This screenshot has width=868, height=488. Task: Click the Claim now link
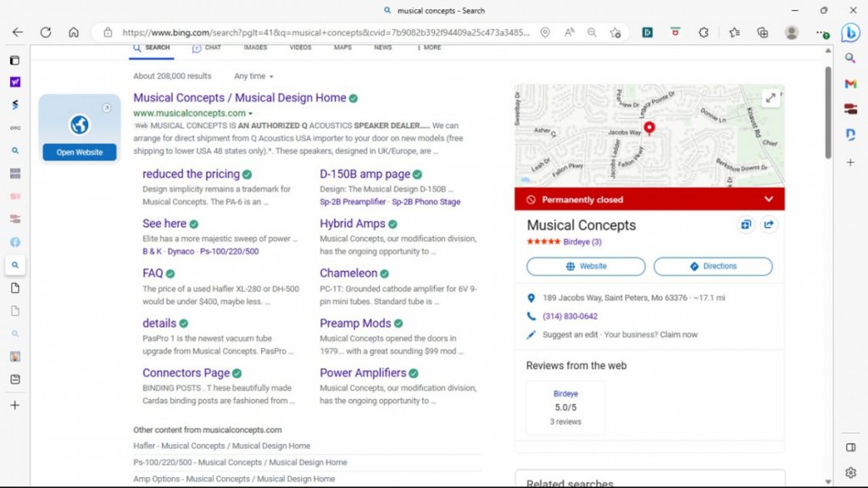tap(679, 335)
